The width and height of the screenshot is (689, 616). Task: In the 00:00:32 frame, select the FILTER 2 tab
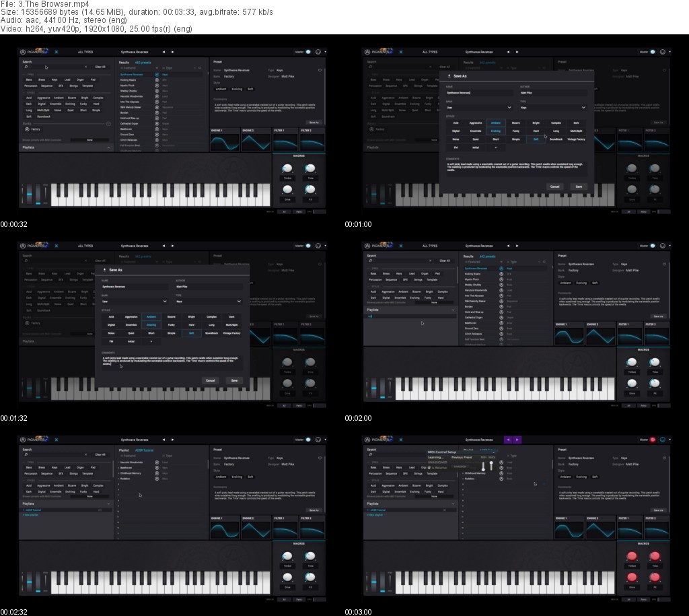pyautogui.click(x=313, y=131)
